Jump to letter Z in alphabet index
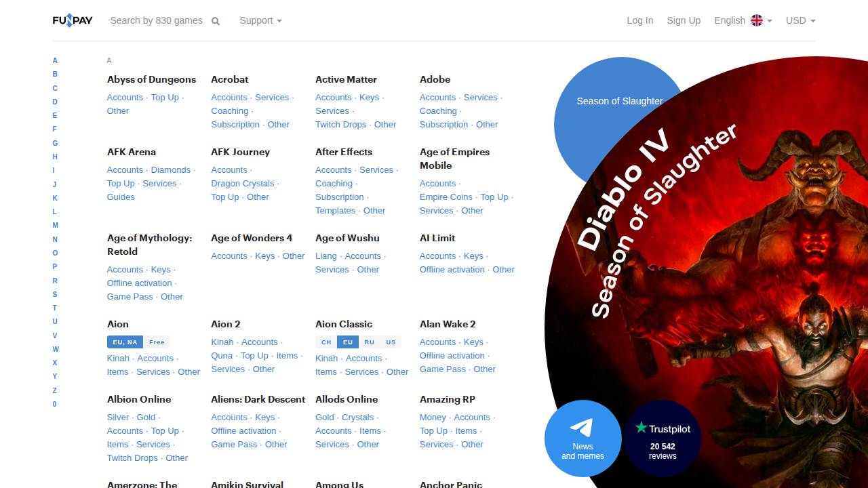The width and height of the screenshot is (868, 488). pos(55,390)
